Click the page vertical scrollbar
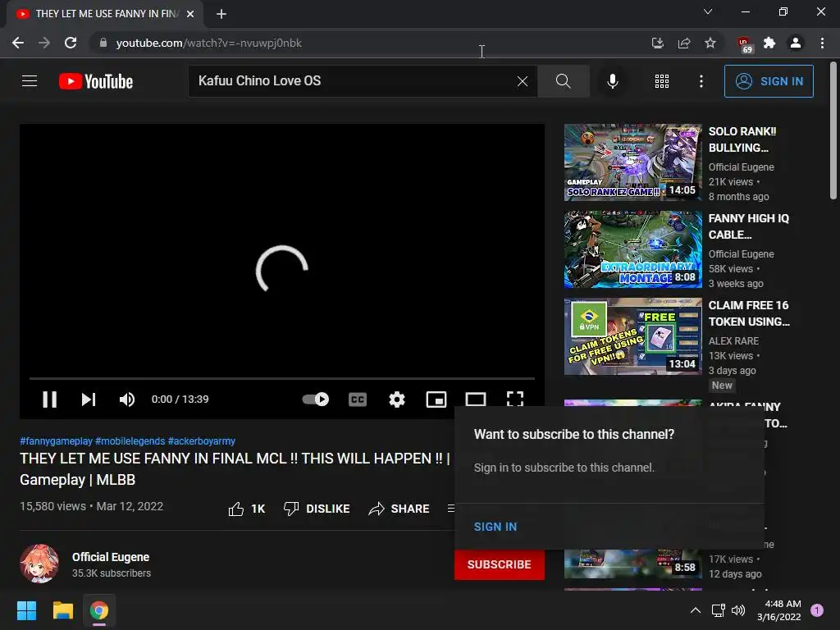This screenshot has height=630, width=840. pyautogui.click(x=833, y=130)
